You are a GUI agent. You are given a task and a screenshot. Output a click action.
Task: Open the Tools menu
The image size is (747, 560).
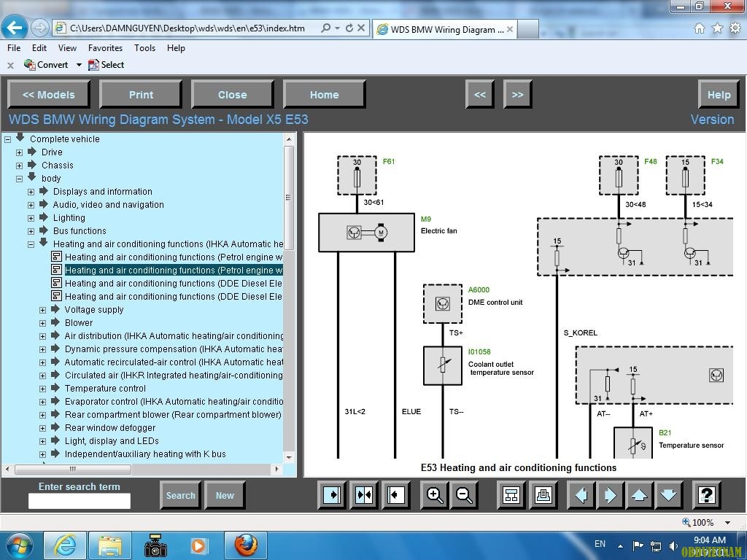(x=145, y=48)
